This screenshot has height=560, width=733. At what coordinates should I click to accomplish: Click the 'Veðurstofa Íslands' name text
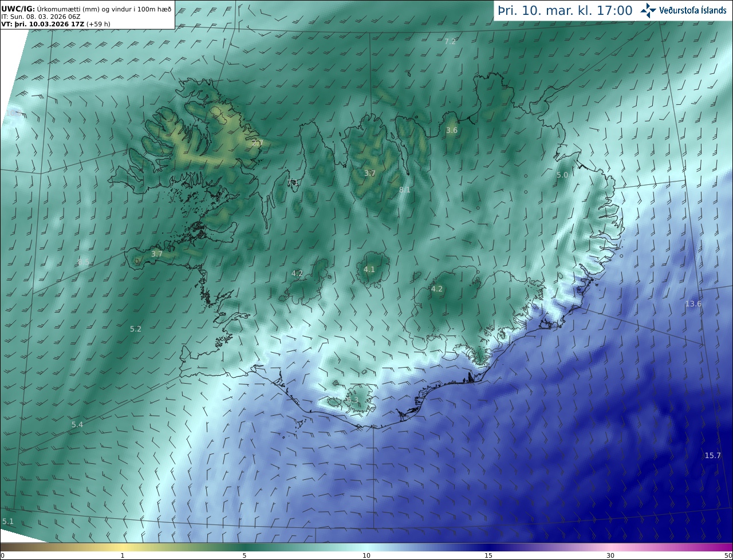click(692, 10)
